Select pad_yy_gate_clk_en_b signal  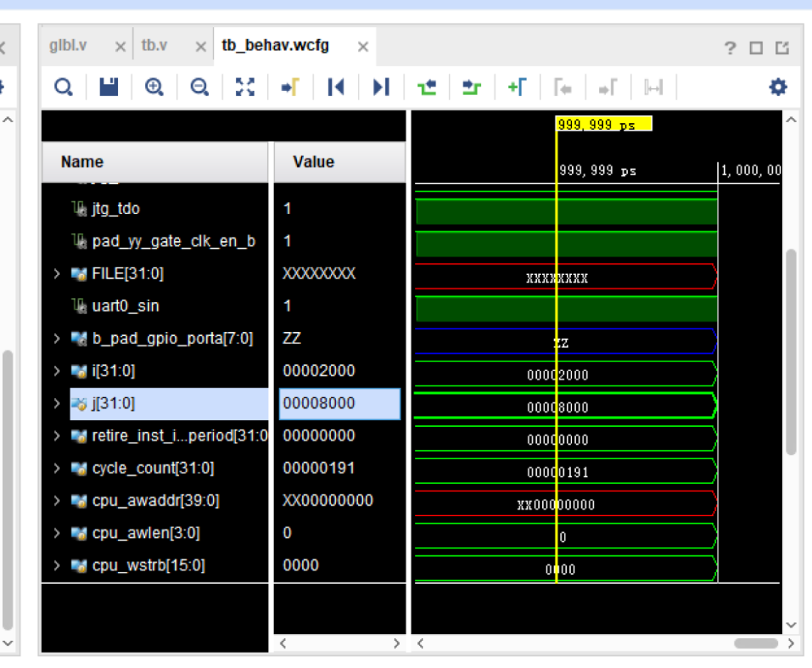click(x=174, y=241)
